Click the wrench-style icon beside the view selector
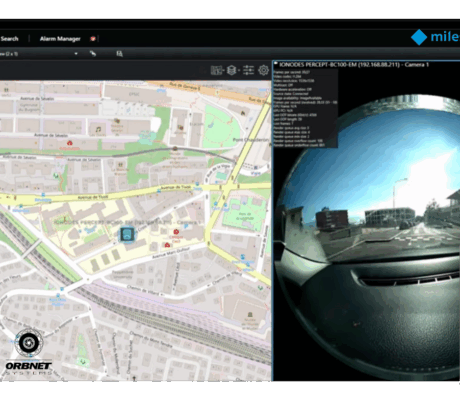460x400 pixels. (x=93, y=53)
